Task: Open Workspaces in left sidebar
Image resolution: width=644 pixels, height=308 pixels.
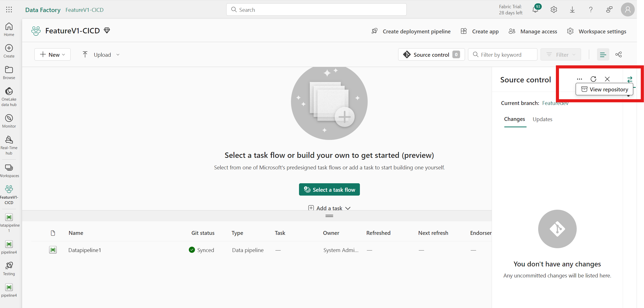Action: 9,171
